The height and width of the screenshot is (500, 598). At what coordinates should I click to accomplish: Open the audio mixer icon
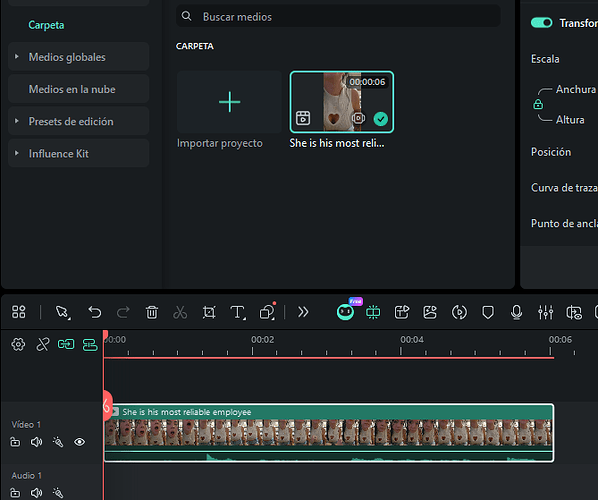tap(545, 312)
